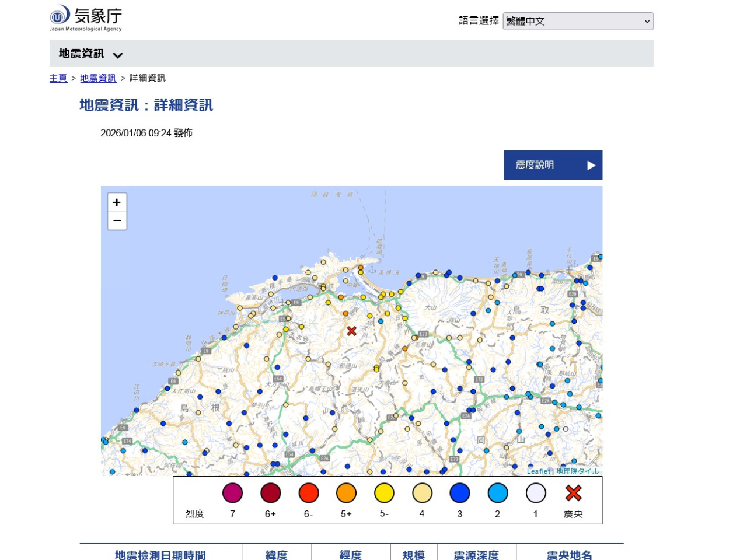Click the intensity 7 legend circle
This screenshot has height=560, width=747.
[232, 492]
